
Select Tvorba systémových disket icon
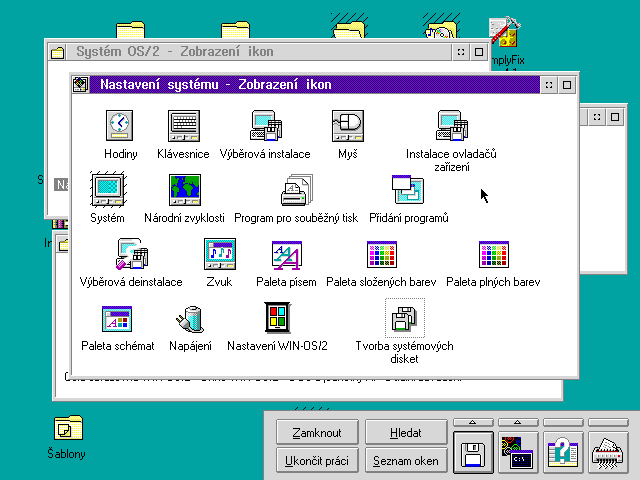pyautogui.click(x=404, y=318)
